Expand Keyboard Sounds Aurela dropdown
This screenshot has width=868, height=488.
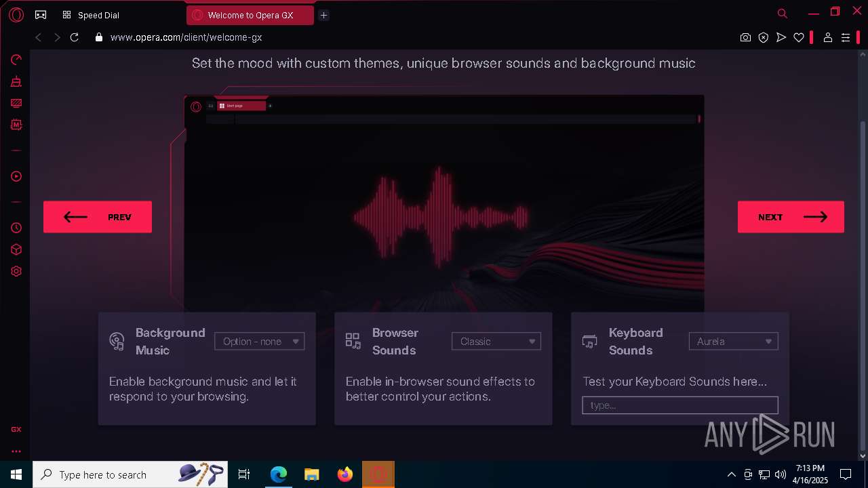point(733,342)
